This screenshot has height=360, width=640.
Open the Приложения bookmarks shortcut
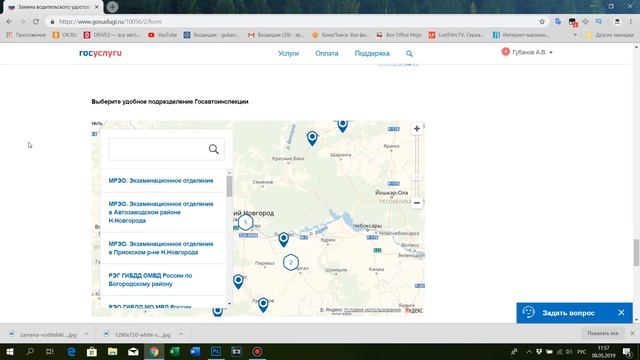(26, 35)
